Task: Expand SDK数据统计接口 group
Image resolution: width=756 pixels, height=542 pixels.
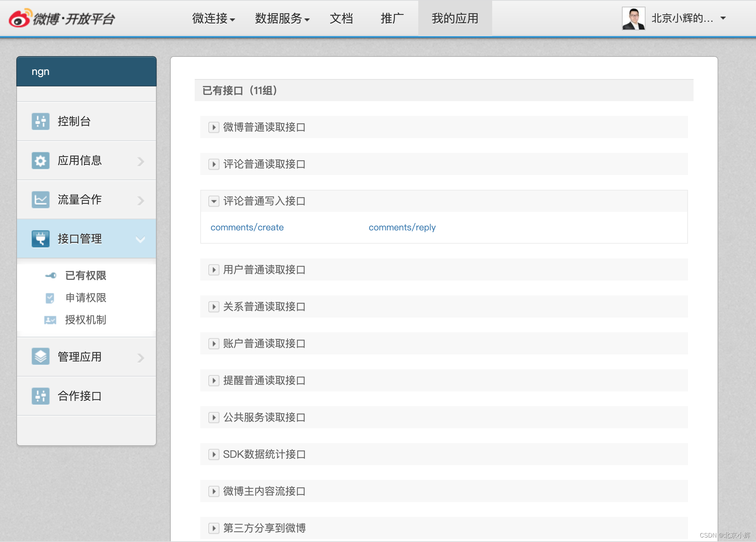Action: coord(214,454)
